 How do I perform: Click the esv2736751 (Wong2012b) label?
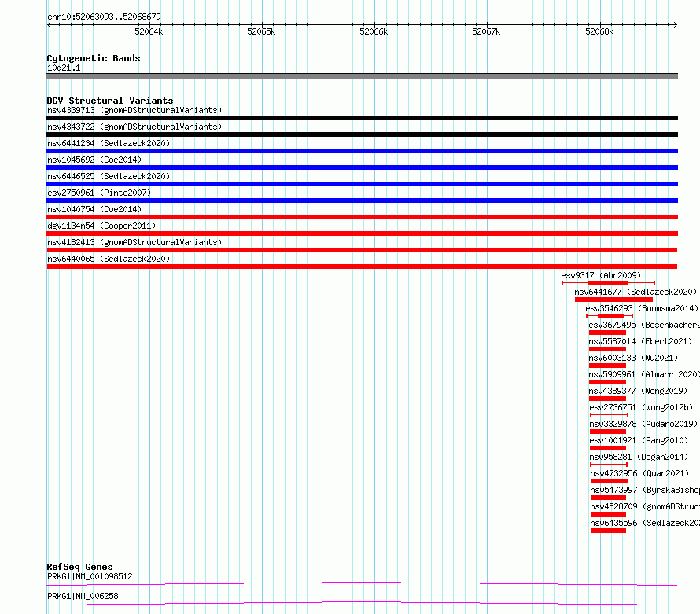point(641,407)
